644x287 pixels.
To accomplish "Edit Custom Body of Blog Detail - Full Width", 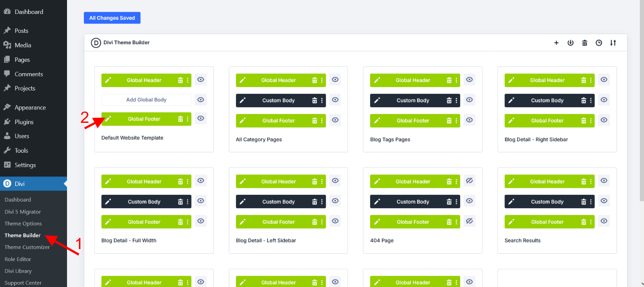I will click(108, 202).
